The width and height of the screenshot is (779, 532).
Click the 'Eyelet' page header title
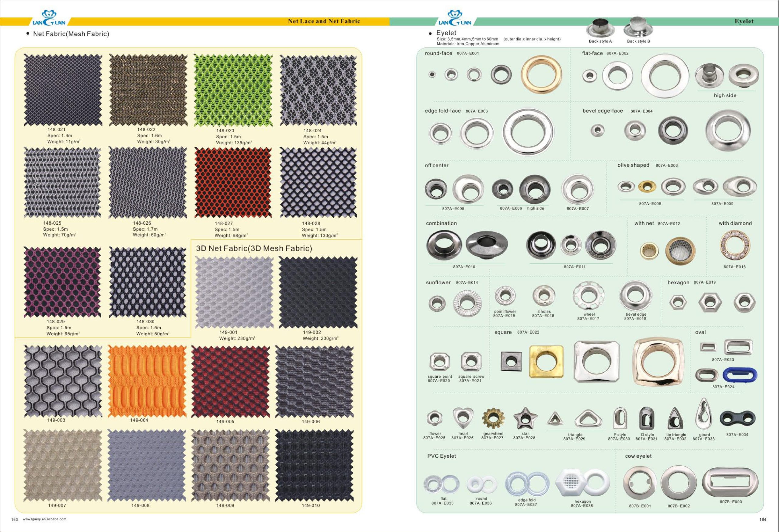743,21
